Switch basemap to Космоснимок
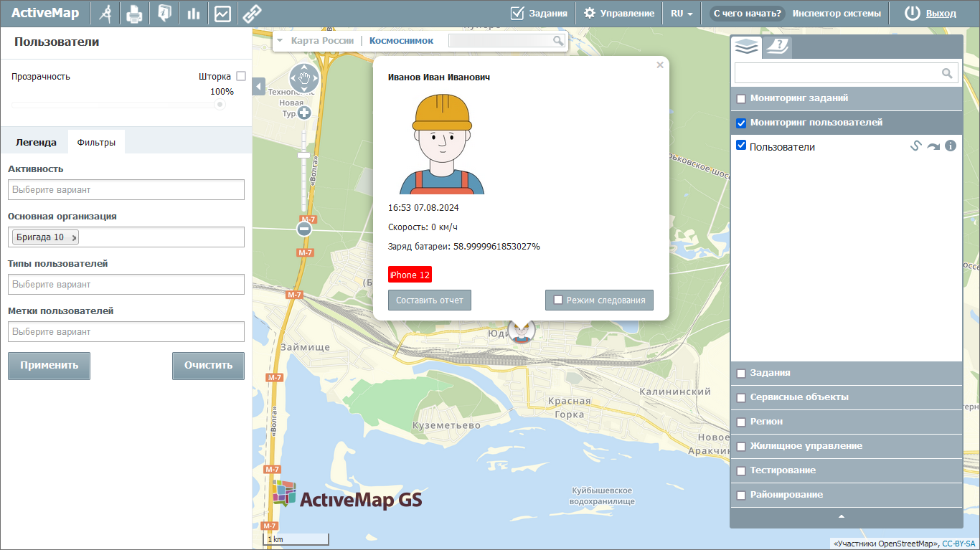Image resolution: width=980 pixels, height=550 pixels. coord(401,41)
